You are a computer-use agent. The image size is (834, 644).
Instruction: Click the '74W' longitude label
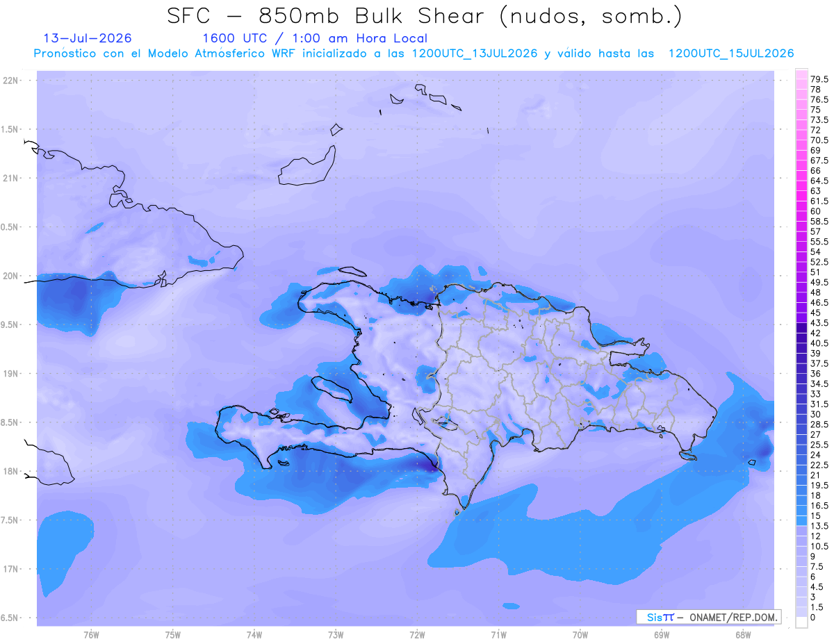[254, 635]
